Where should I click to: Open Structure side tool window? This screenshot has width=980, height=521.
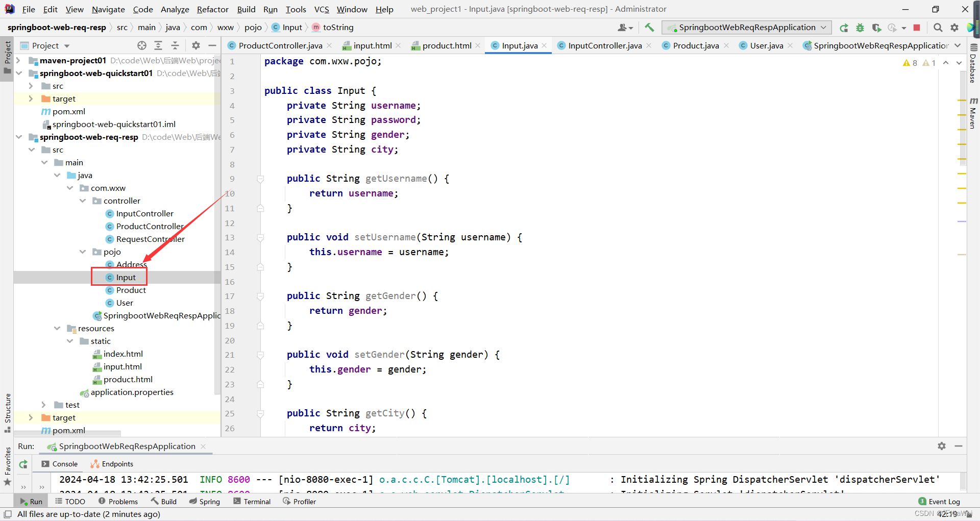click(7, 413)
